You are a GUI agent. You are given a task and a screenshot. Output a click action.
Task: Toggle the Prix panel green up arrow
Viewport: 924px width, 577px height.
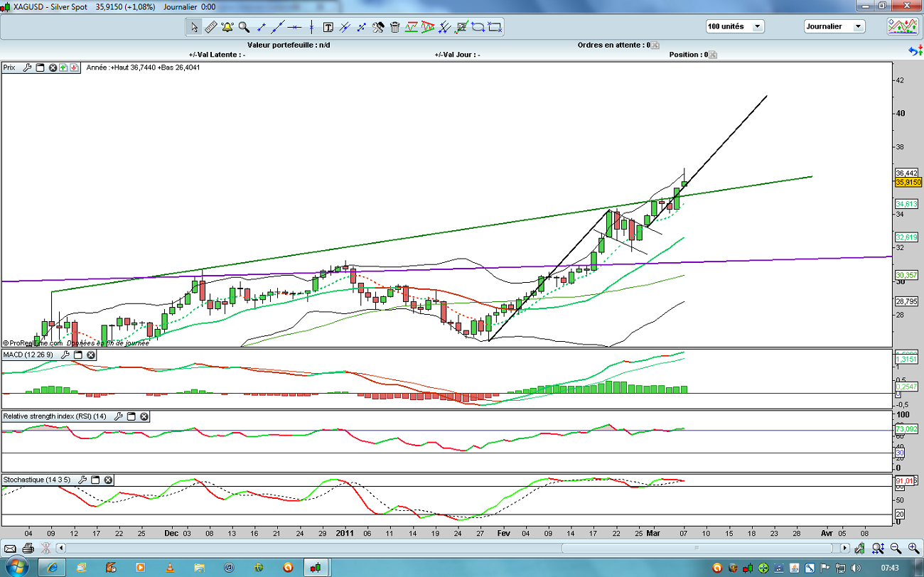tap(63, 68)
